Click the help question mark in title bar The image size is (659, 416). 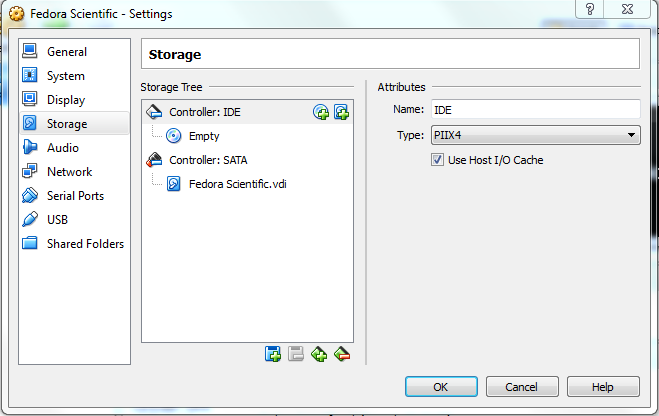[x=590, y=9]
